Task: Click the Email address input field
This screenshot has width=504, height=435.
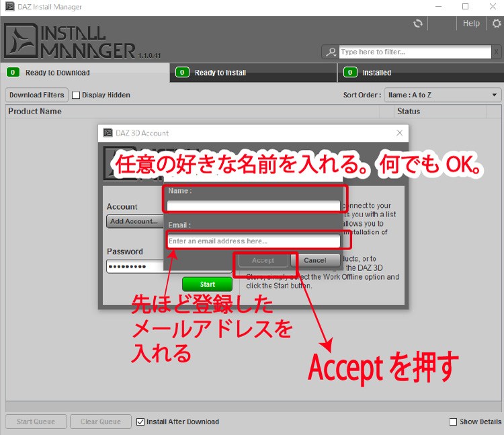Action: (254, 241)
